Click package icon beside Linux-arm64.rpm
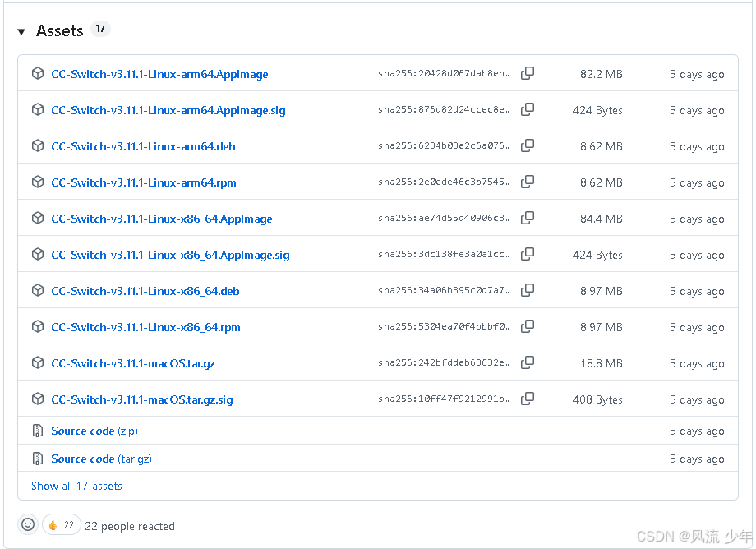This screenshot has height=549, width=756. (38, 182)
